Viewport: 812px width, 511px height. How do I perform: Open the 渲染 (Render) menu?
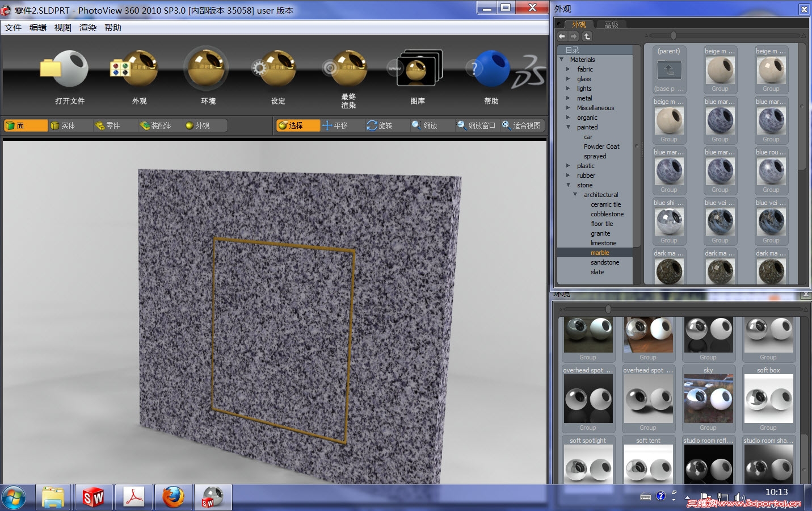click(x=88, y=28)
